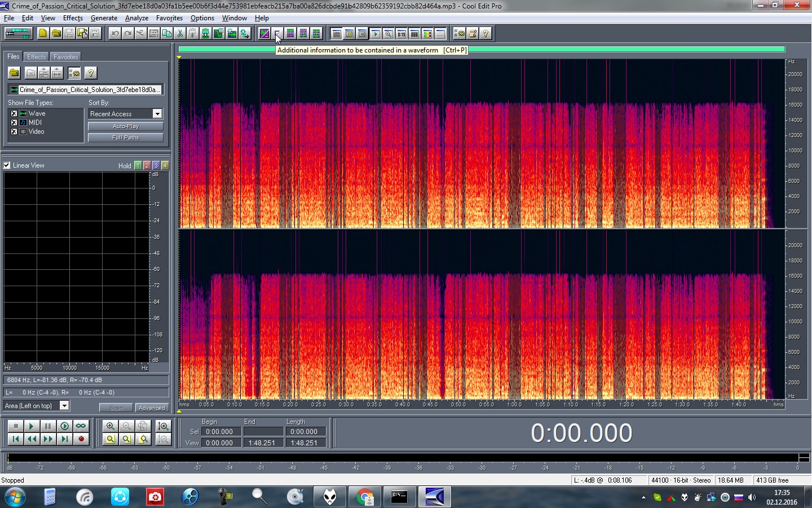This screenshot has height=508, width=812.
Task: Toggle the MIDI file type checkbox
Action: [14, 122]
